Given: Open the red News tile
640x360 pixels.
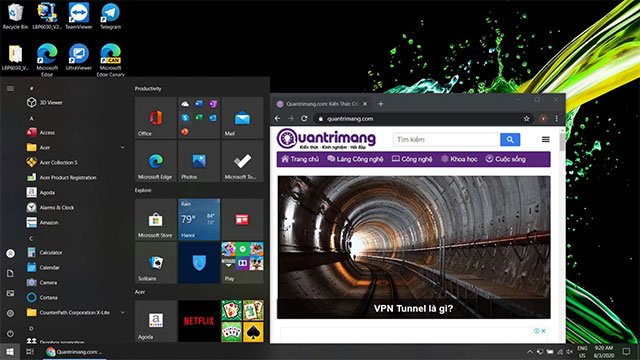Looking at the screenshot, I should point(242,220).
